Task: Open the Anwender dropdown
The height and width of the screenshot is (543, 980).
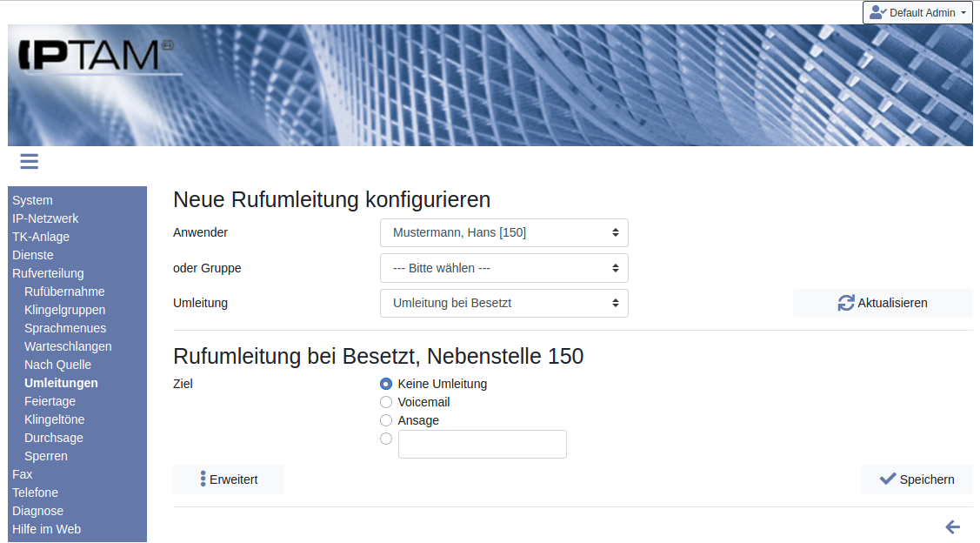Action: click(x=503, y=232)
